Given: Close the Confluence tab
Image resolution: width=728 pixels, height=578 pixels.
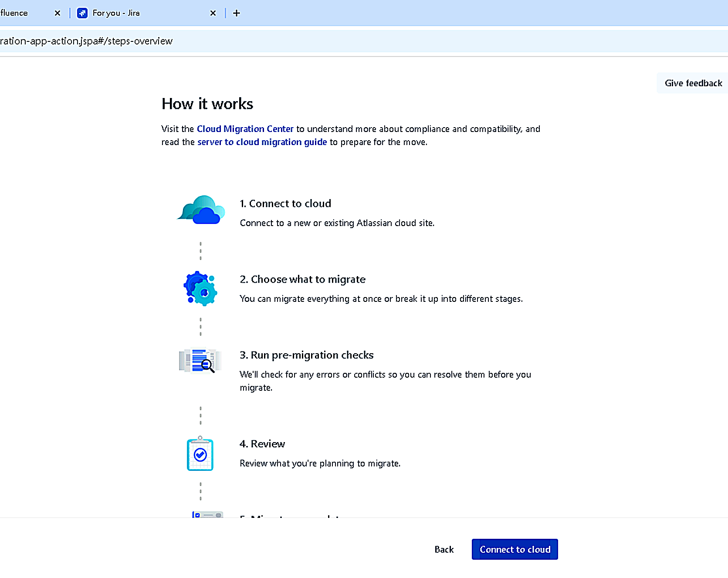Looking at the screenshot, I should pos(58,13).
